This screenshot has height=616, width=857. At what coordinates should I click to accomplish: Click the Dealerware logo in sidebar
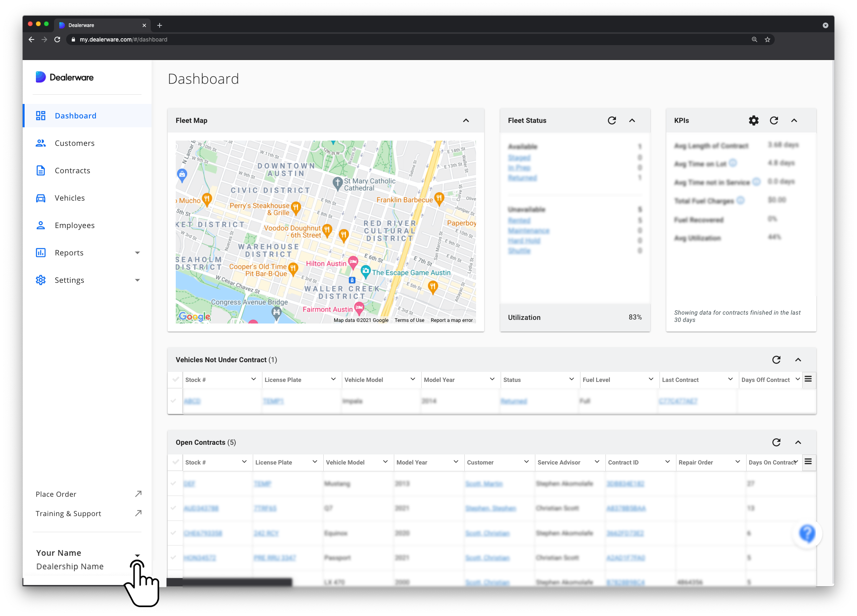click(x=64, y=77)
